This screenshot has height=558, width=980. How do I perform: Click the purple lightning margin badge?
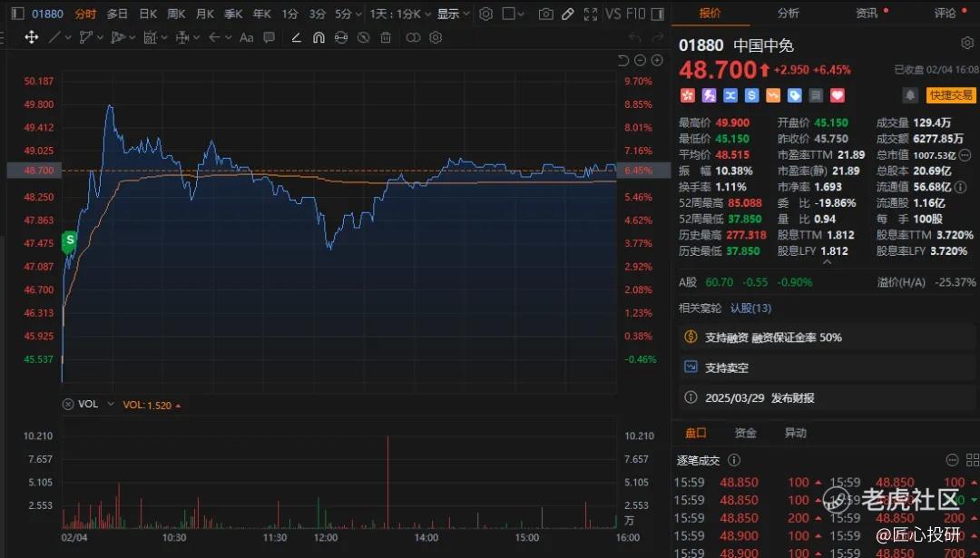[709, 95]
